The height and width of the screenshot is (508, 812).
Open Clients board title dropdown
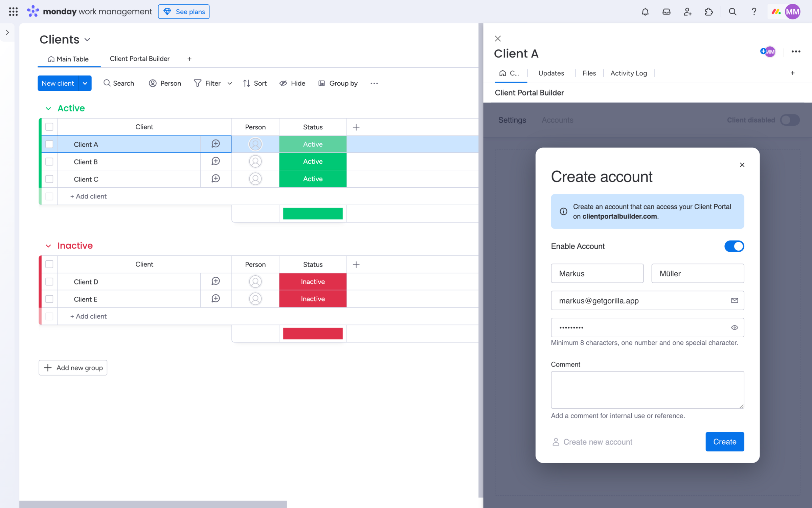pyautogui.click(x=87, y=40)
